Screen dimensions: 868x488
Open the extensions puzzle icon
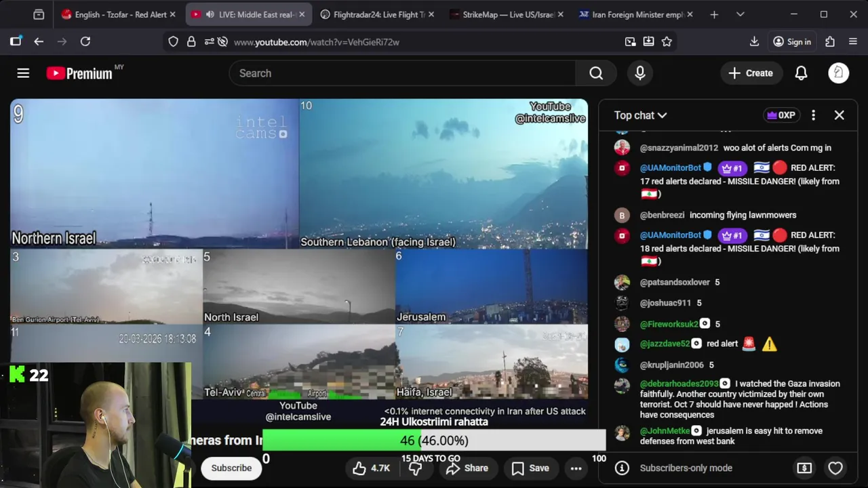click(830, 41)
